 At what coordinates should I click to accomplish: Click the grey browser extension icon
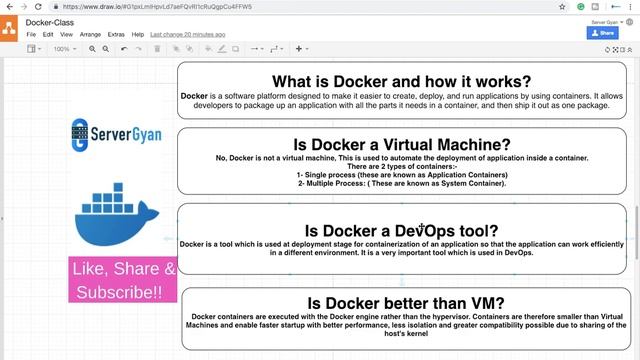click(596, 7)
